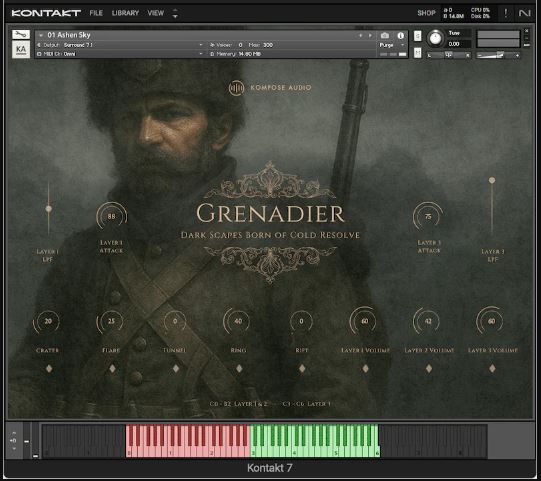Open the camera snapshot view

tap(385, 36)
